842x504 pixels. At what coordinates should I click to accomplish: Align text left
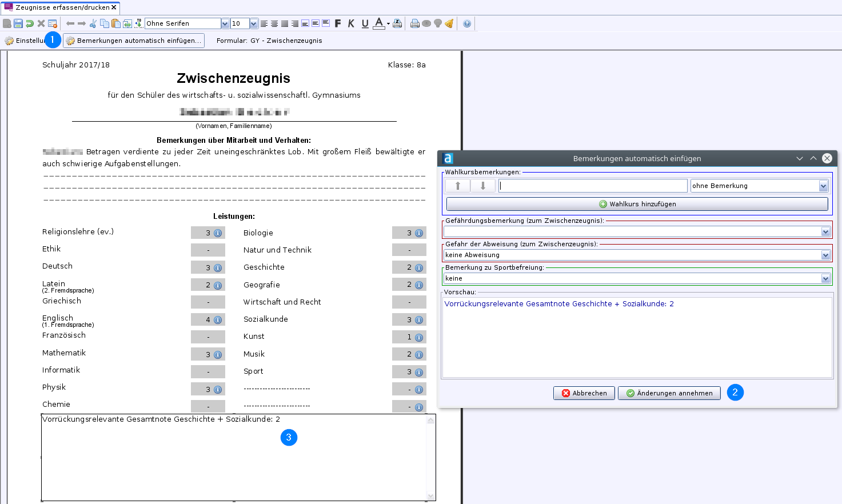coord(264,23)
